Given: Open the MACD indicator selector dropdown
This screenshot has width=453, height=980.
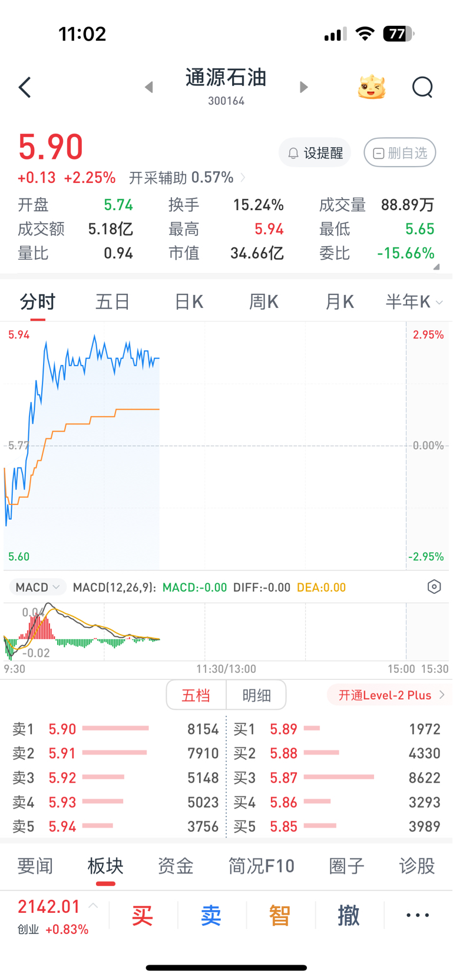Looking at the screenshot, I should coord(38,587).
